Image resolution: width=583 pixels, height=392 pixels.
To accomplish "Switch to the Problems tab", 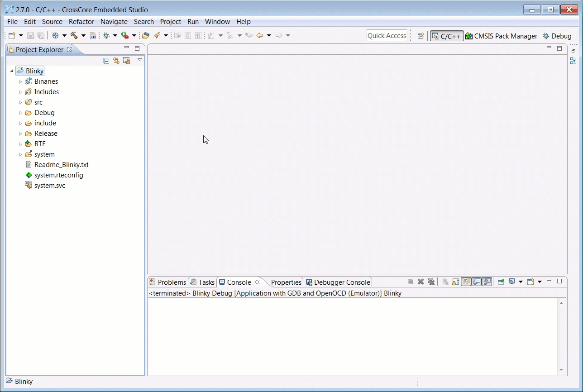I will click(x=167, y=282).
